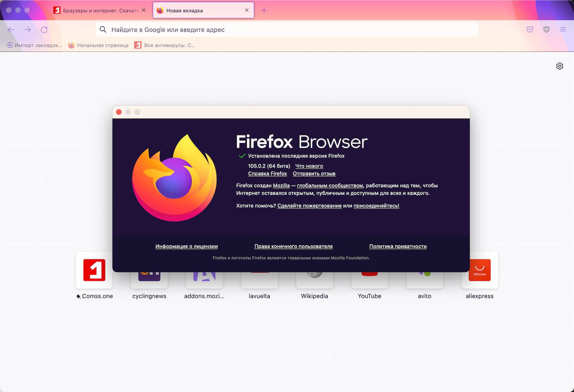
Task: Click the Firefox logo in About dialog
Action: coord(174,178)
